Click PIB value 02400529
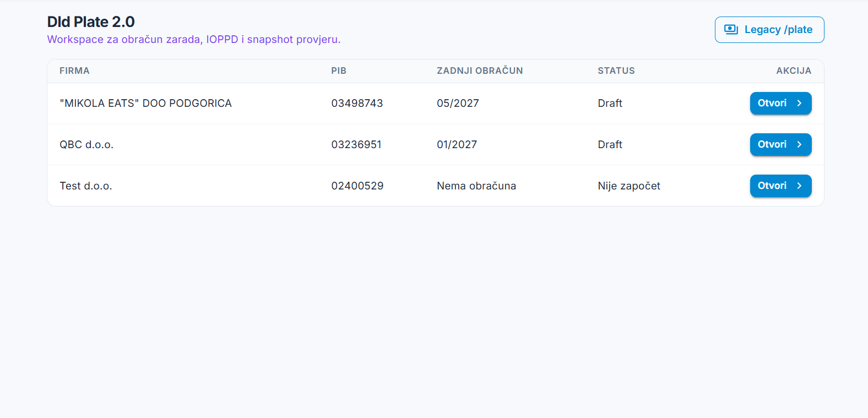Viewport: 868px width, 418px height. pyautogui.click(x=357, y=186)
